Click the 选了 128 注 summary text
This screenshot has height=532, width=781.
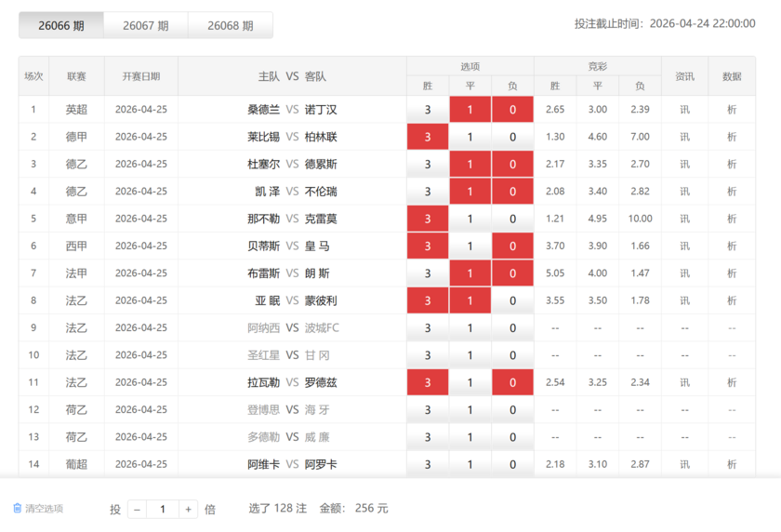(278, 508)
